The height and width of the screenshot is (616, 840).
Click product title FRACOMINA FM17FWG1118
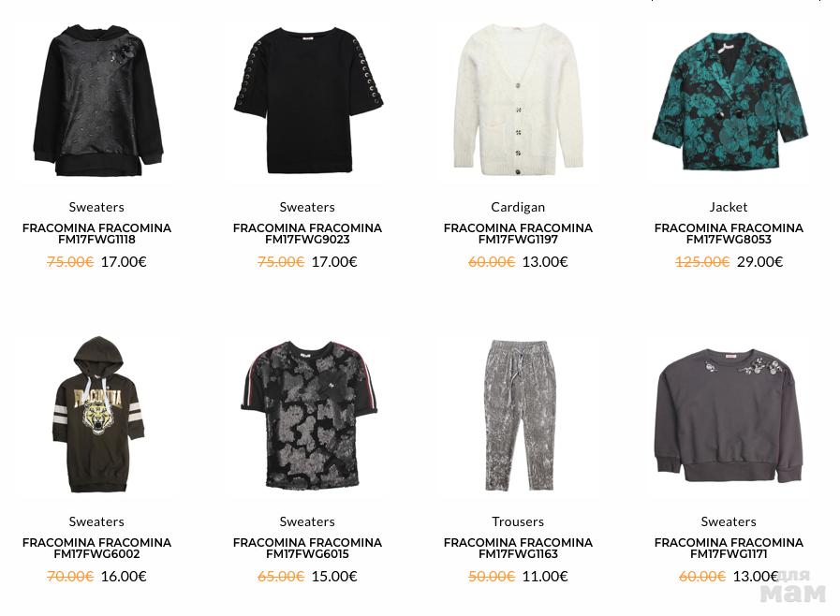tap(97, 233)
